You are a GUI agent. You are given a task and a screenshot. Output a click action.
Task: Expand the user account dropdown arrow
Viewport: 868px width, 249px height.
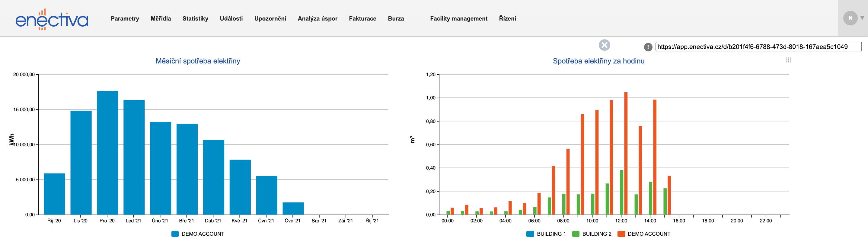pyautogui.click(x=862, y=18)
